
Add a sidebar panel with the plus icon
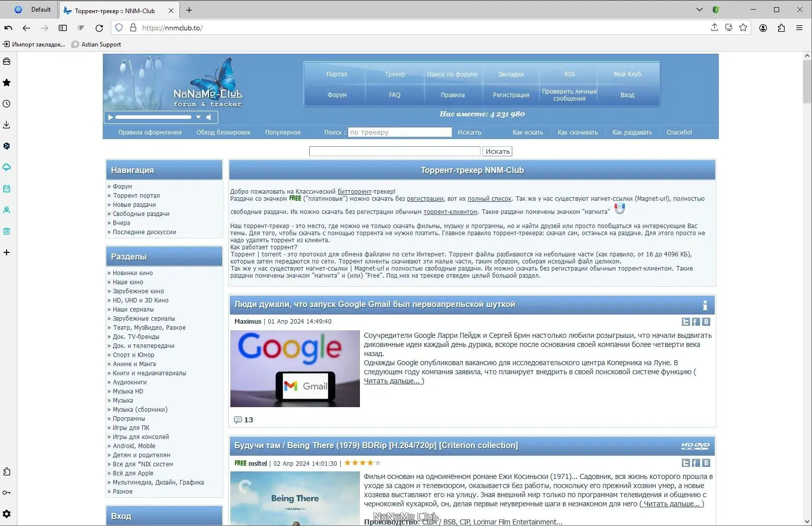pyautogui.click(x=7, y=252)
